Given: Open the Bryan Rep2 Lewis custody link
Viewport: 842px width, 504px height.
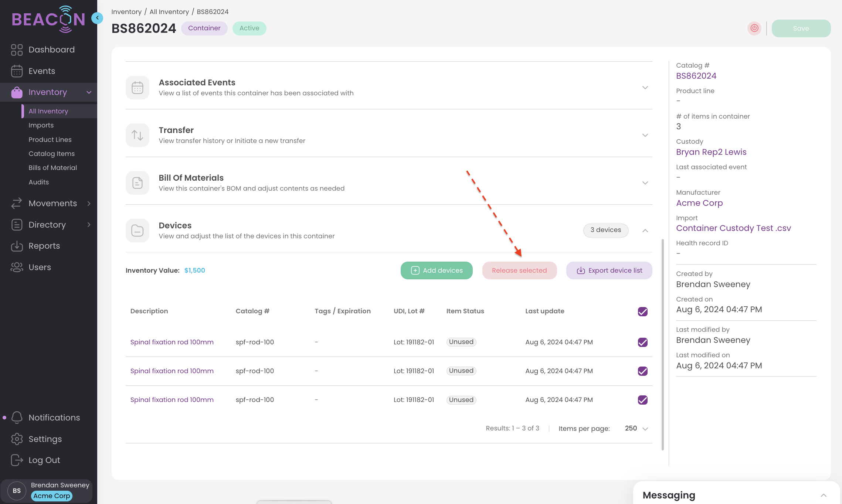Looking at the screenshot, I should pos(711,152).
